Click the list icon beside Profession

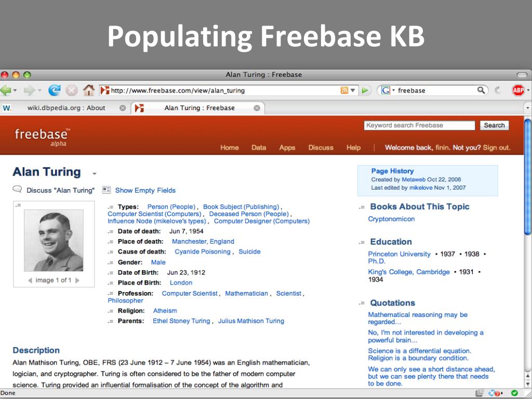(110, 294)
